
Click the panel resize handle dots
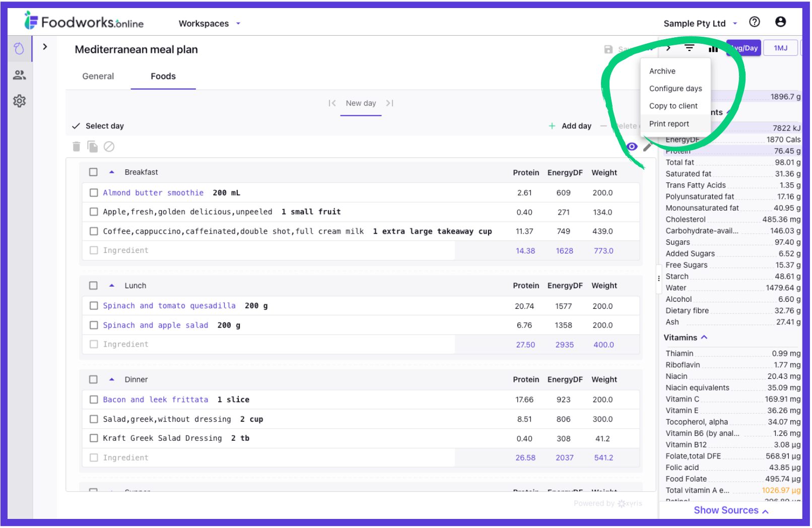point(658,278)
